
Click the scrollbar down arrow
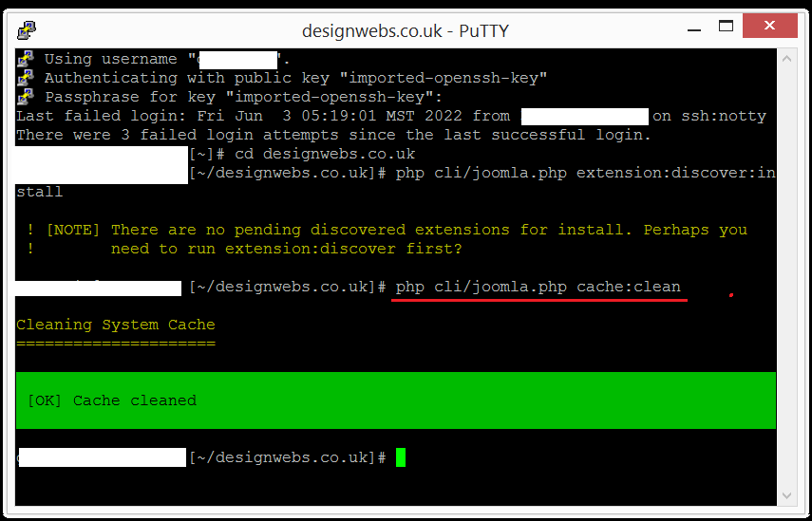tap(786, 496)
